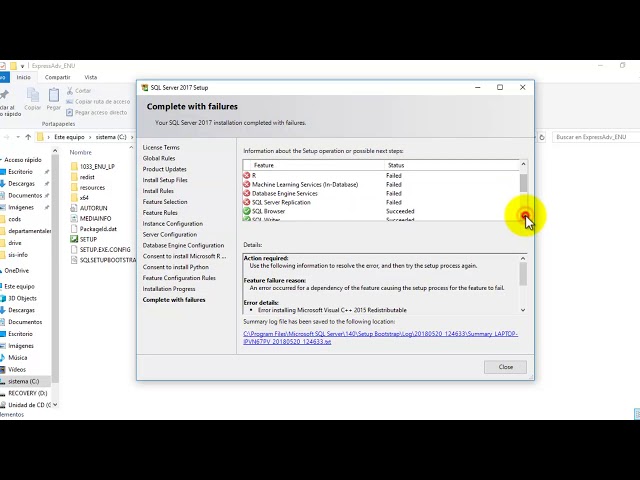
Task: Click Consent to install Python step
Action: [x=176, y=267]
